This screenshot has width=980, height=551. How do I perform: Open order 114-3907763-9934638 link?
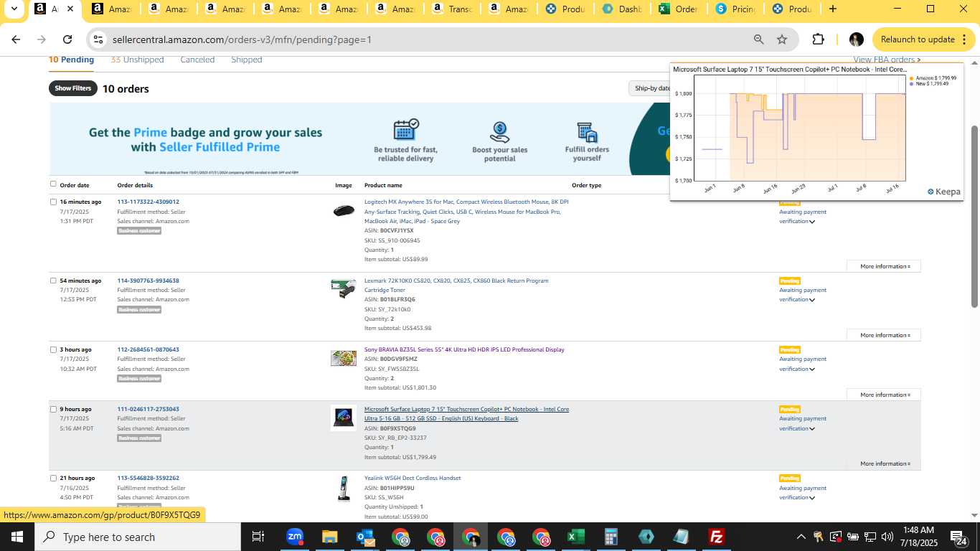tap(148, 281)
